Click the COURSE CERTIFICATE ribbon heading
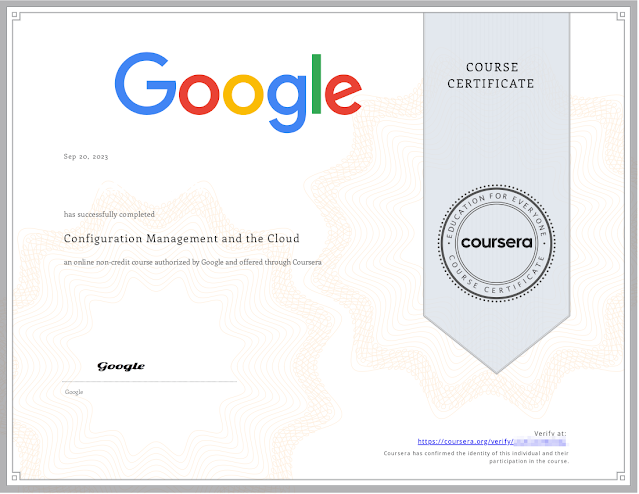Image resolution: width=639 pixels, height=494 pixels. click(x=497, y=75)
